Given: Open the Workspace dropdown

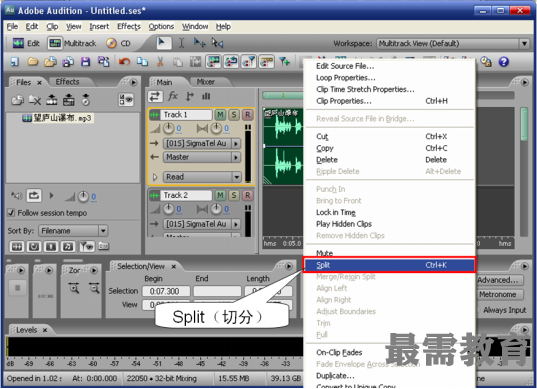Looking at the screenshot, I should click(x=524, y=43).
